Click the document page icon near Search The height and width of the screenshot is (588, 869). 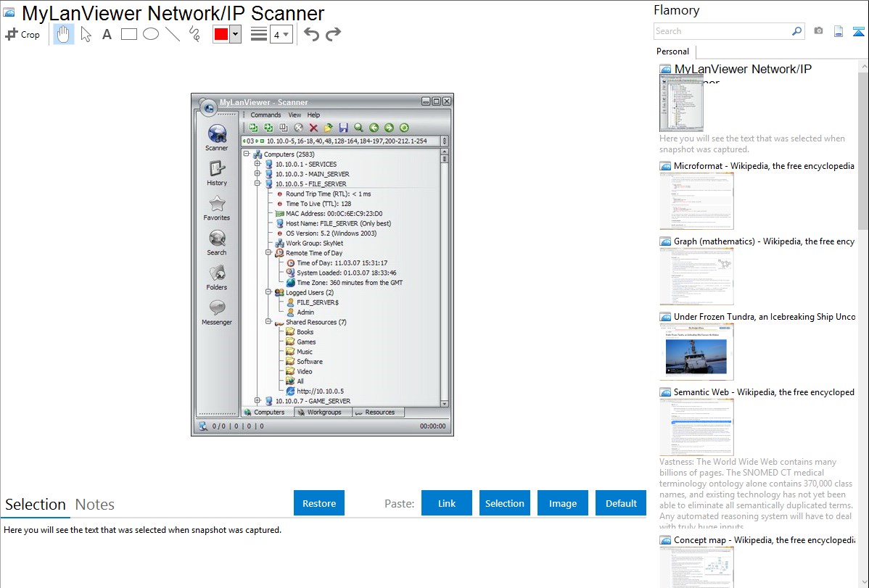click(839, 31)
